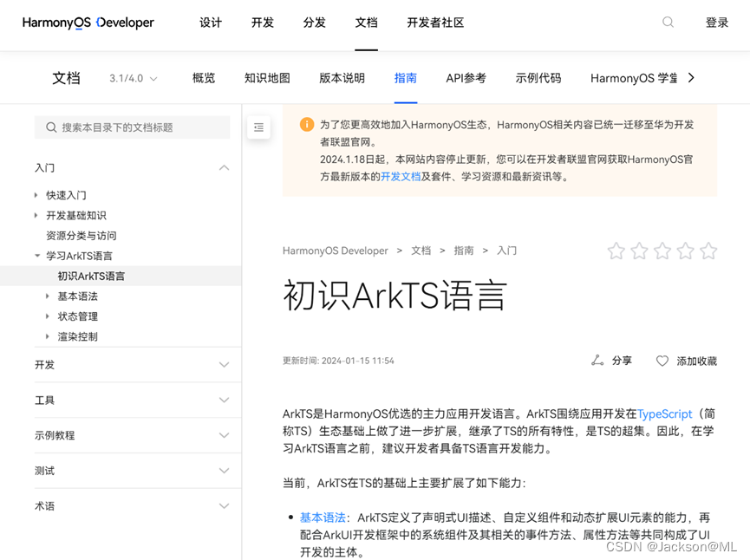Expand the 快速入门 tree node
Viewport: 750px width, 560px height.
coord(36,195)
